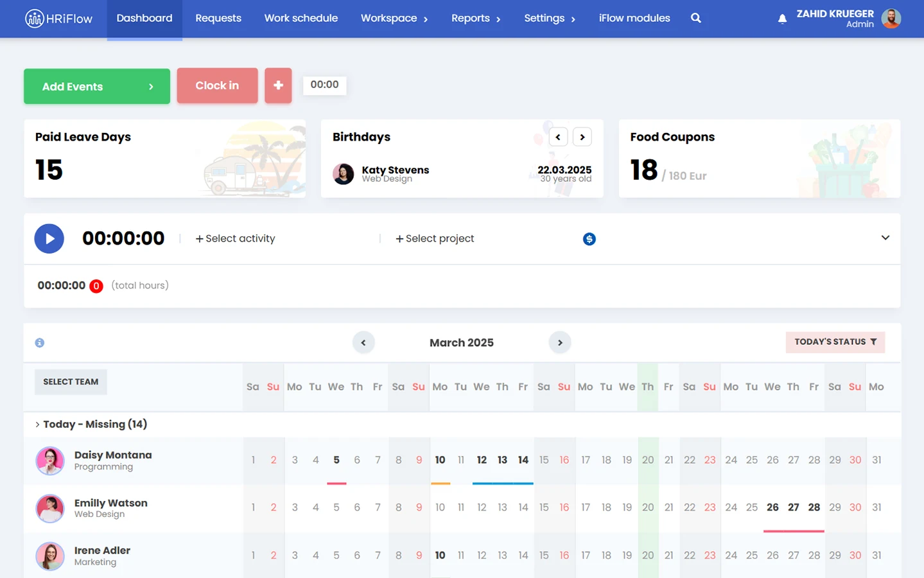The height and width of the screenshot is (578, 924).
Task: Open the Requests page
Action: (x=218, y=19)
